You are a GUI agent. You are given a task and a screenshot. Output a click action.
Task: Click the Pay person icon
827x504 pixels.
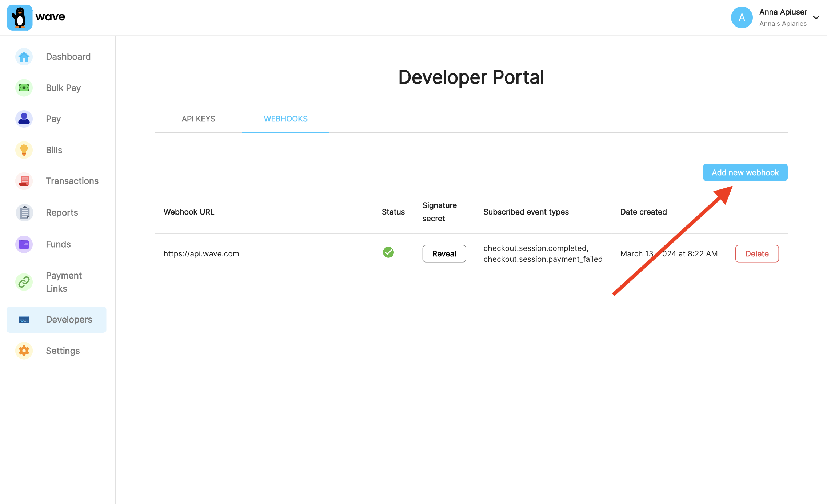pos(24,119)
